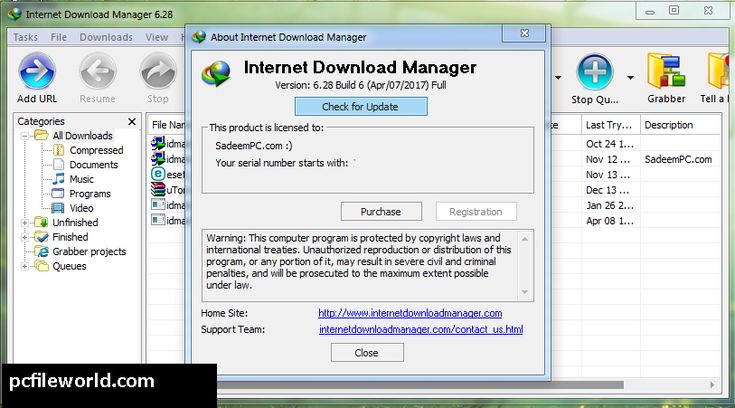Sort by the Last Try column header
Image resolution: width=735 pixels, height=408 pixels.
pos(610,125)
